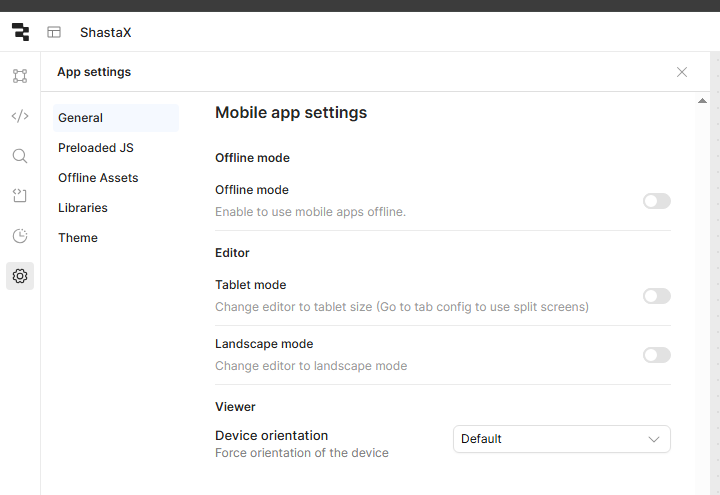Viewport: 720px width, 495px height.
Task: Open the release history clock icon
Action: tap(20, 236)
